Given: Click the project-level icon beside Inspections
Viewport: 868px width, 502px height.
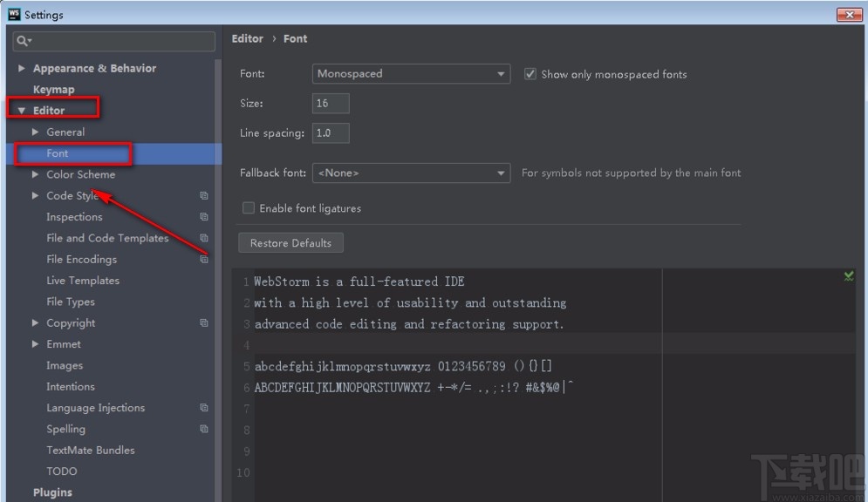Looking at the screenshot, I should tap(204, 217).
